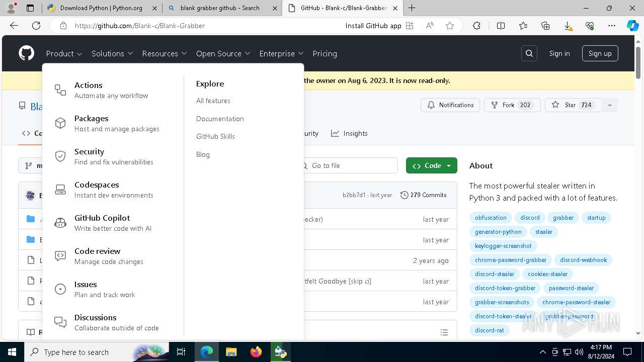Click the Packages box icon
This screenshot has width=644, height=362.
pos(60,123)
